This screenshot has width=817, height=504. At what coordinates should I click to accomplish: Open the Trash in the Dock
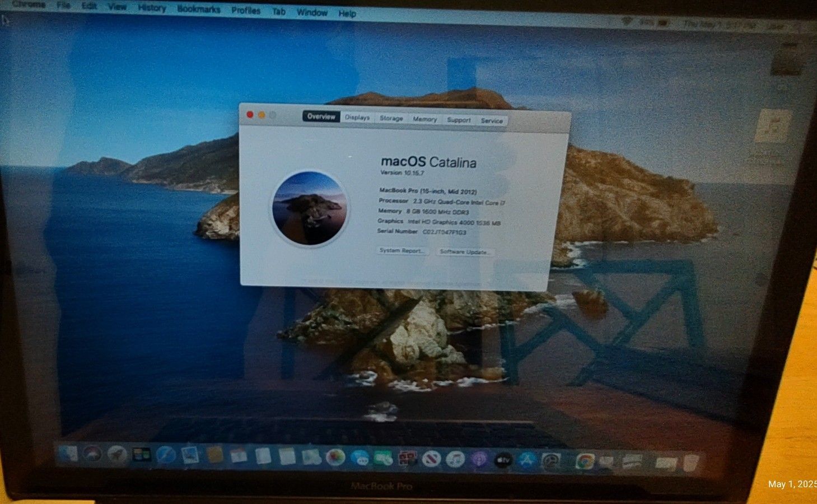coord(692,464)
